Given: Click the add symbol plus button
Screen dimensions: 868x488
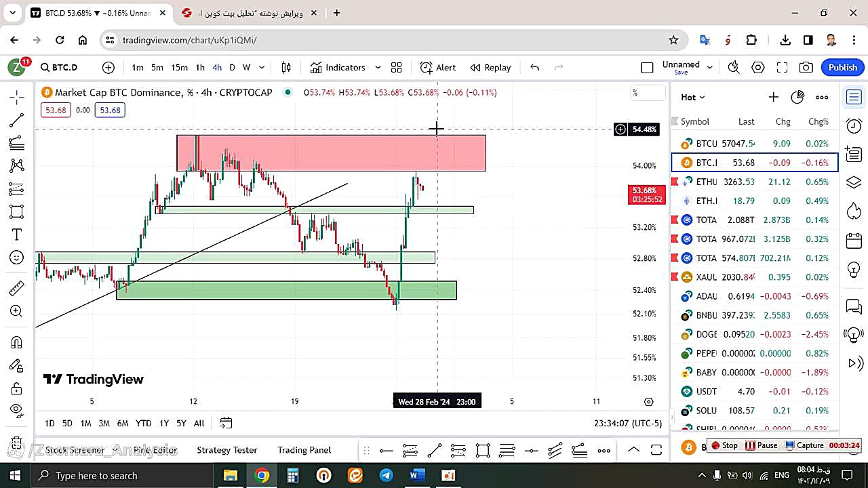Looking at the screenshot, I should pos(108,67).
